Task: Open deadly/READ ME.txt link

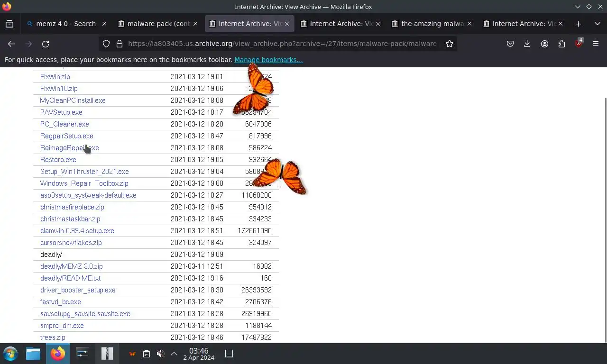Action: [70, 278]
